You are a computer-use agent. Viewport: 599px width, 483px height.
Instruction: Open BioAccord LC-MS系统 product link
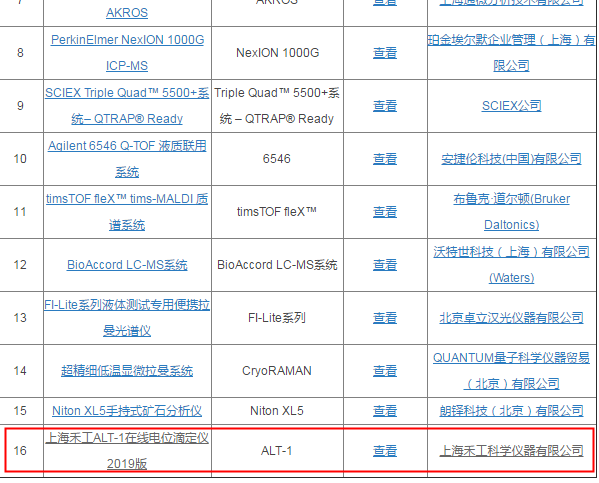(x=127, y=265)
